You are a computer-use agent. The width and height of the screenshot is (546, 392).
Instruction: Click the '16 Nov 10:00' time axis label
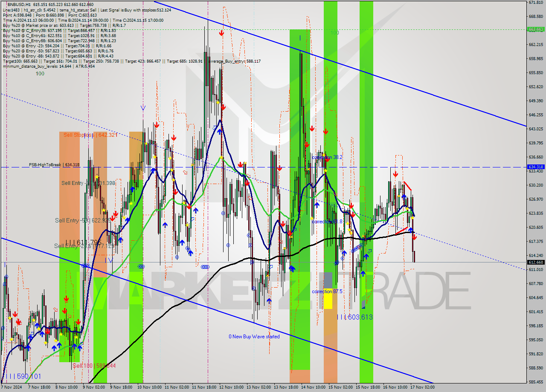[x=395, y=387]
